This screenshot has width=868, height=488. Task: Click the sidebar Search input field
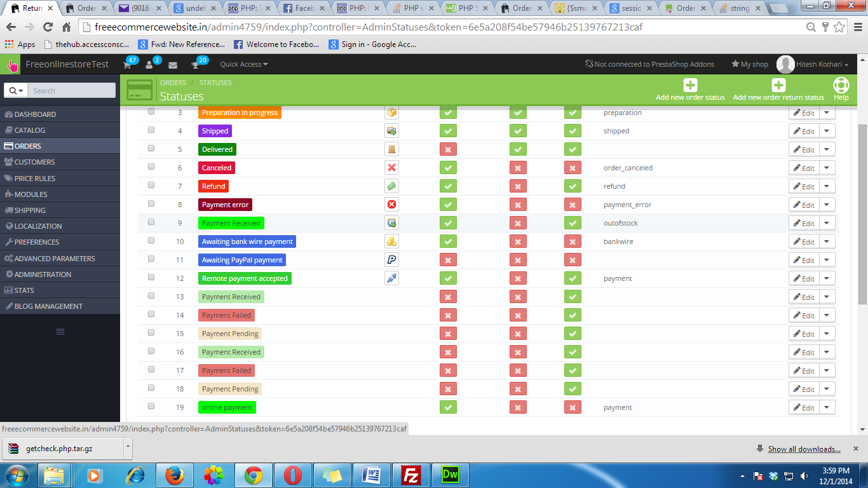tap(72, 91)
